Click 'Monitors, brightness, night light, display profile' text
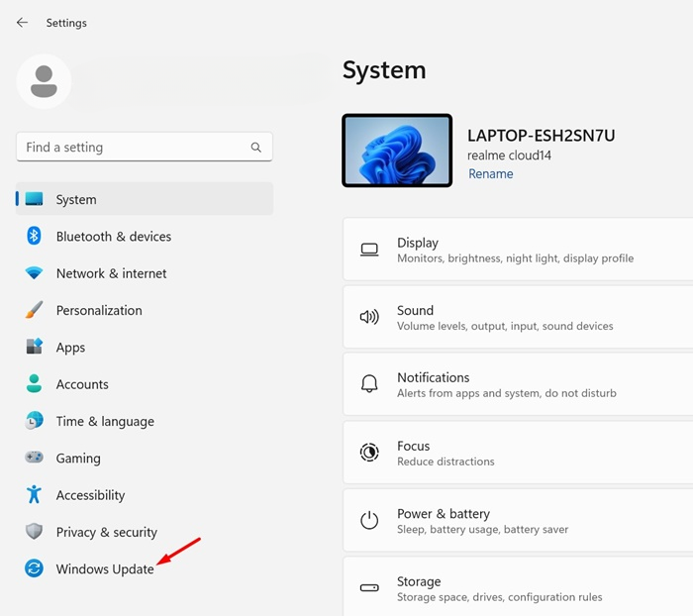 516,258
